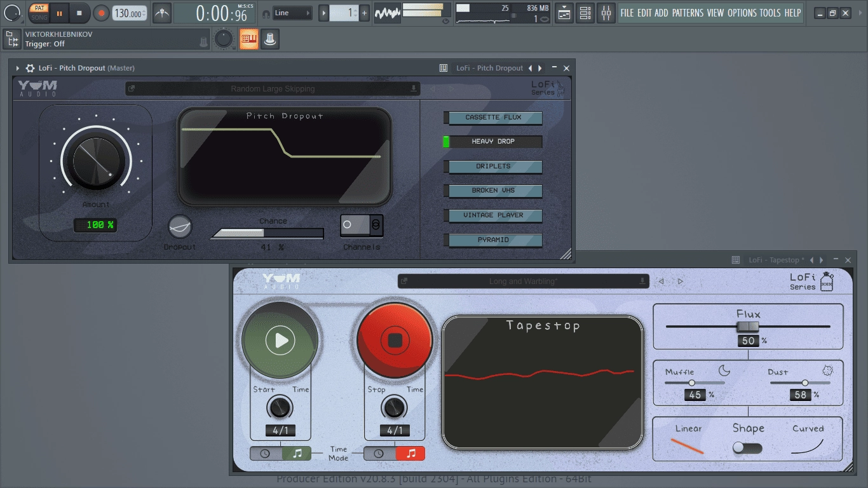Click the metronome icon

[x=162, y=13]
